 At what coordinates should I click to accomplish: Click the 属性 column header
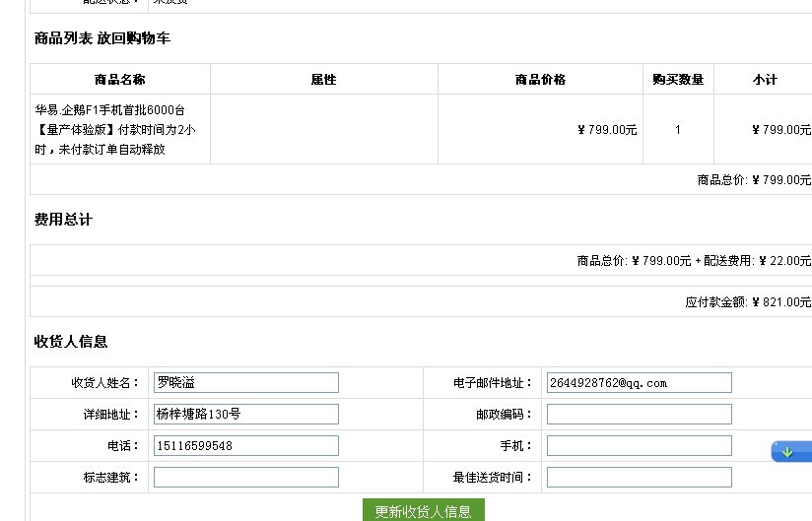click(x=323, y=80)
